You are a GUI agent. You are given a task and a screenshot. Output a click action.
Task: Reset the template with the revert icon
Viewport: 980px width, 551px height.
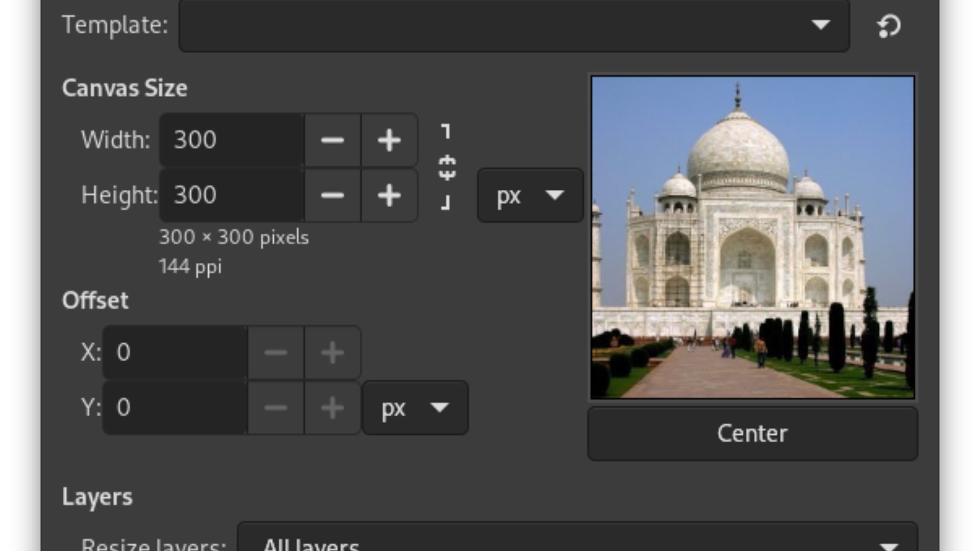pyautogui.click(x=889, y=26)
